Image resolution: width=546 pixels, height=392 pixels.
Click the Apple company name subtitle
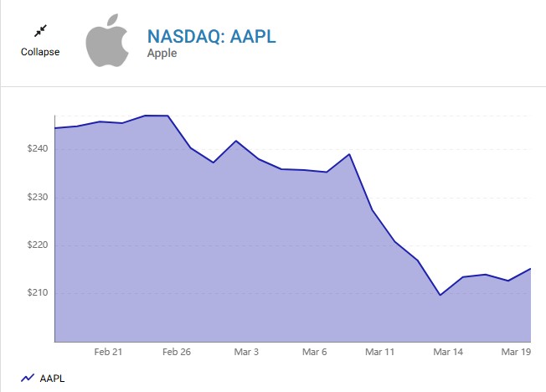tap(162, 54)
